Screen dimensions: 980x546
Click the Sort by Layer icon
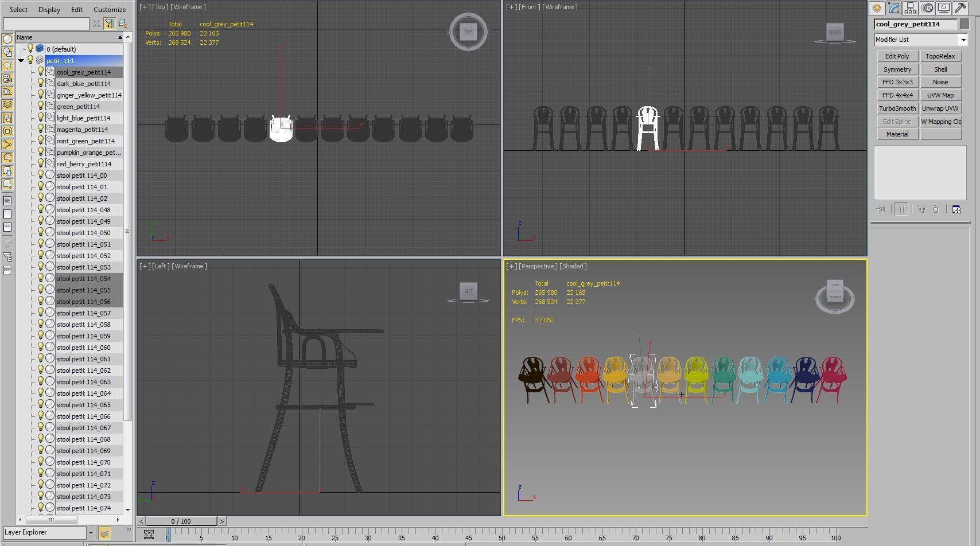[x=104, y=533]
